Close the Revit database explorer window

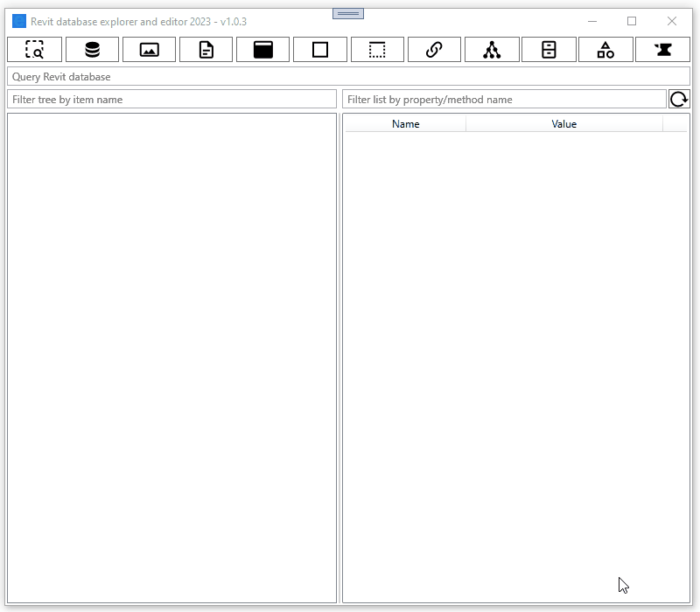tap(672, 21)
